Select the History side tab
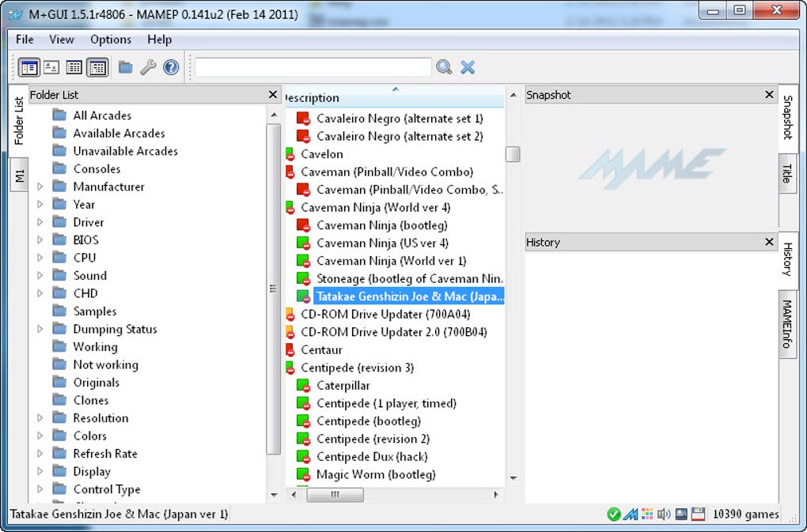 click(x=787, y=259)
